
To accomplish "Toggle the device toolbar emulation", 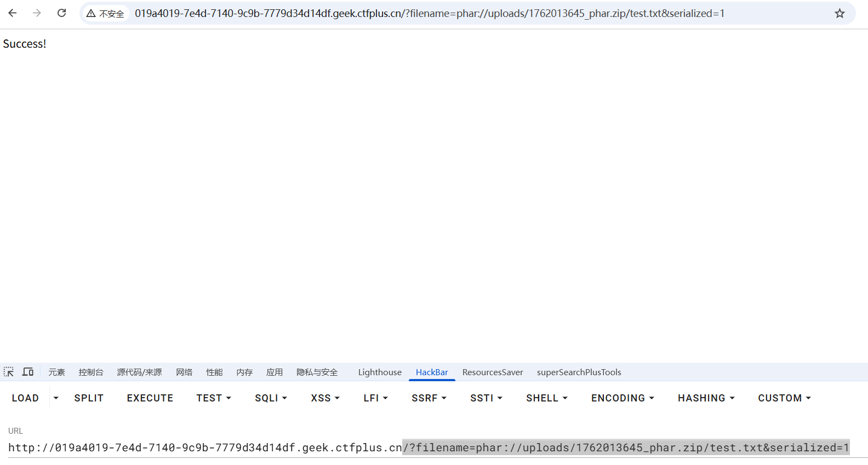I will click(x=28, y=372).
